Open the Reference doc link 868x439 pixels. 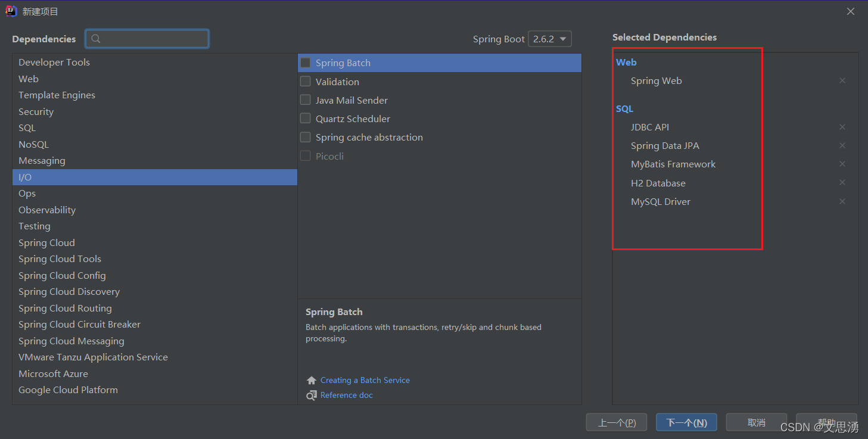click(x=347, y=395)
